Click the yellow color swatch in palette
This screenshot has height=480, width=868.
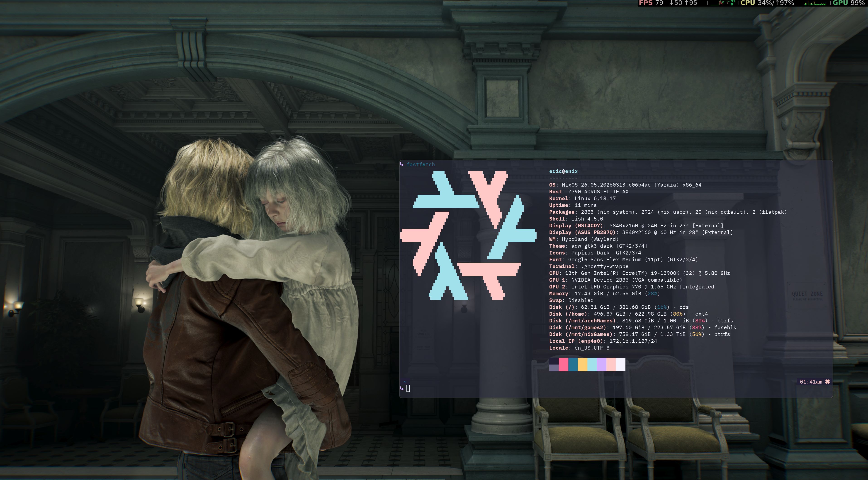click(582, 364)
